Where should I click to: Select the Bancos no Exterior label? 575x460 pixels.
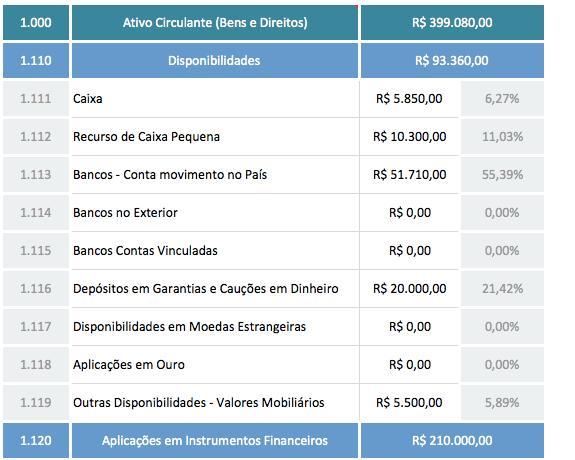125,213
